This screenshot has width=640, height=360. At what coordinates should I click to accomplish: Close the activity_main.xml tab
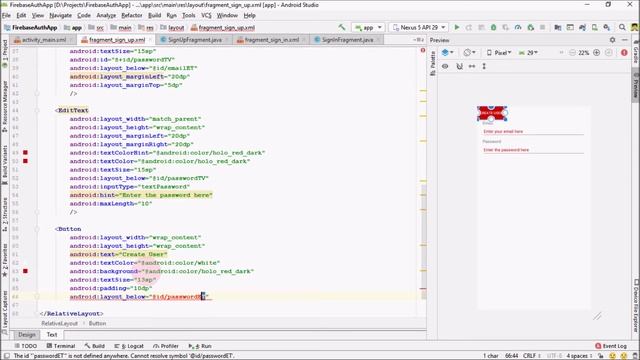tap(71, 40)
